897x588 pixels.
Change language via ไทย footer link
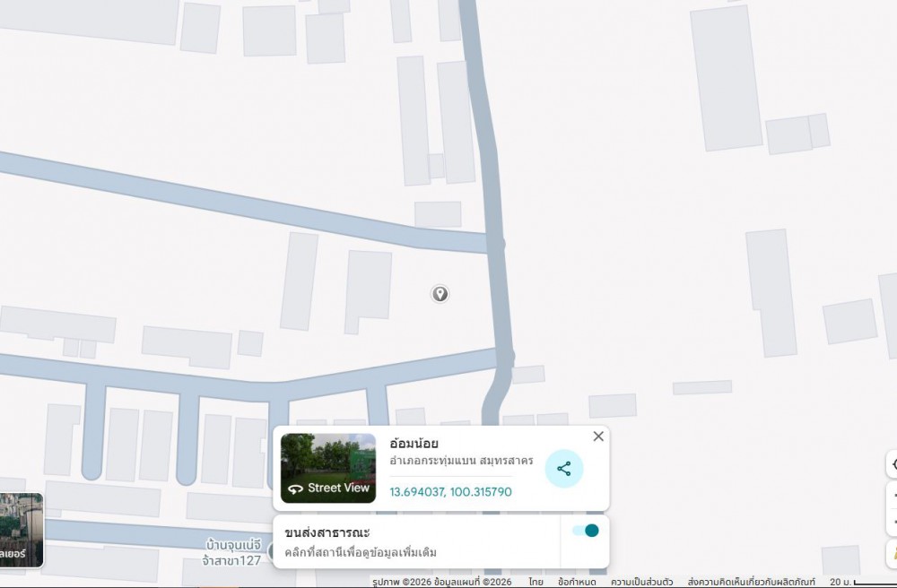coord(536,582)
